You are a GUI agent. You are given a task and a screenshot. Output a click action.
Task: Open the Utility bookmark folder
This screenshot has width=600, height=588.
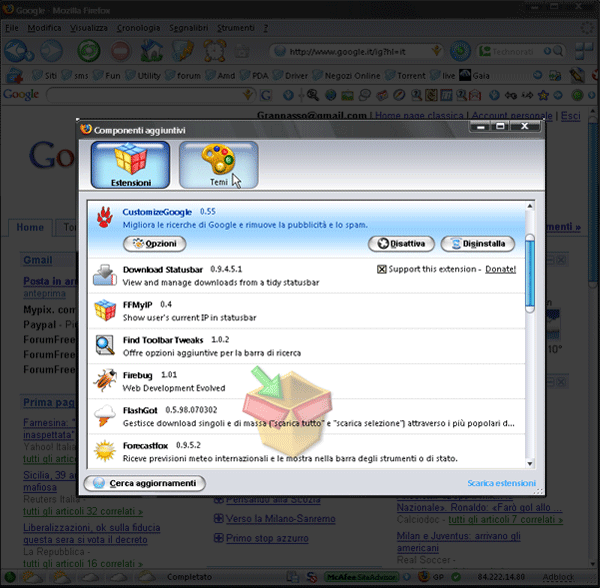(x=143, y=75)
